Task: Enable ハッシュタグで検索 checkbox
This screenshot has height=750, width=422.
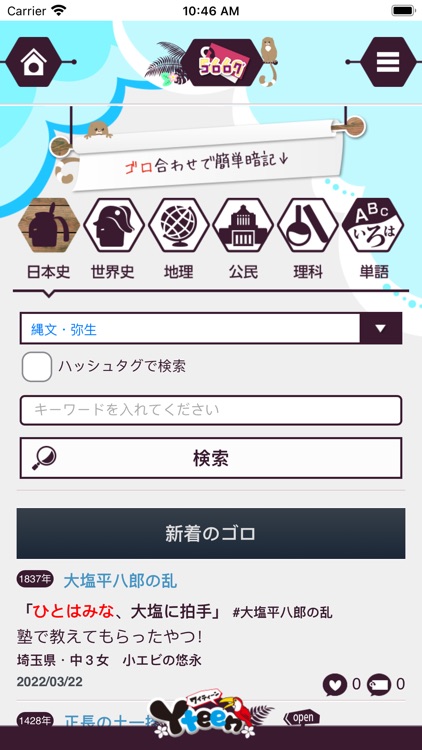Action: click(x=37, y=367)
